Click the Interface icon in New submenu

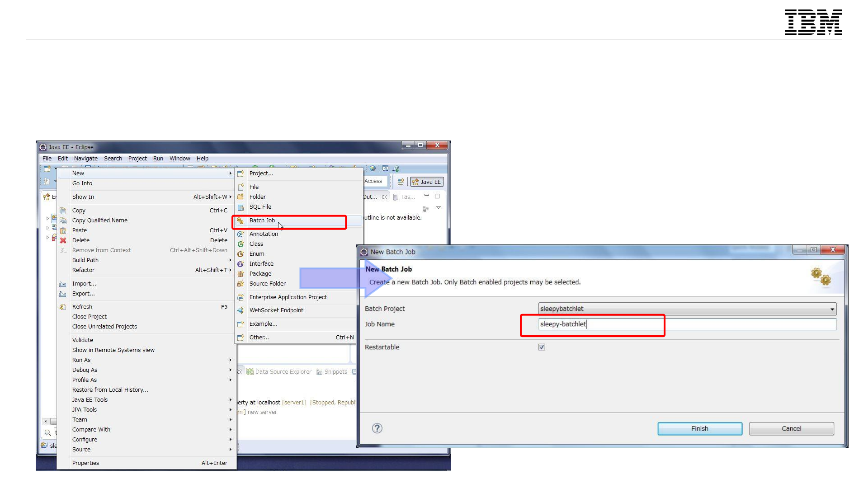click(x=241, y=264)
